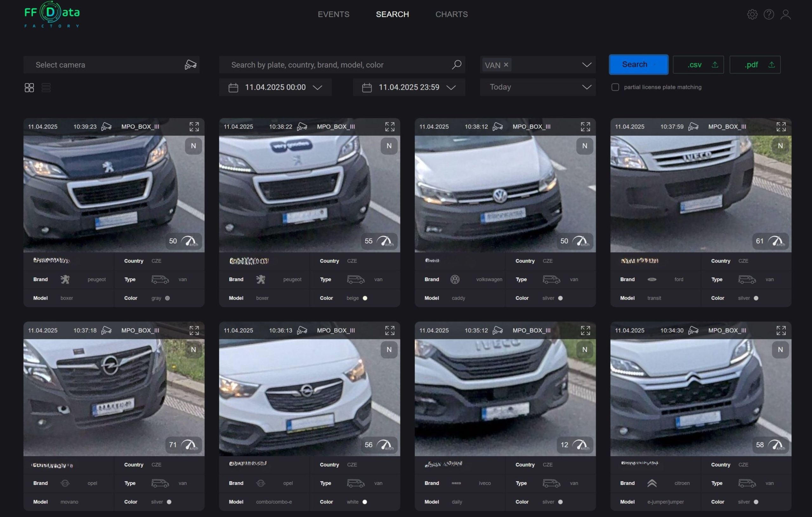
Task: Open the Today time range dropdown
Action: tap(538, 87)
